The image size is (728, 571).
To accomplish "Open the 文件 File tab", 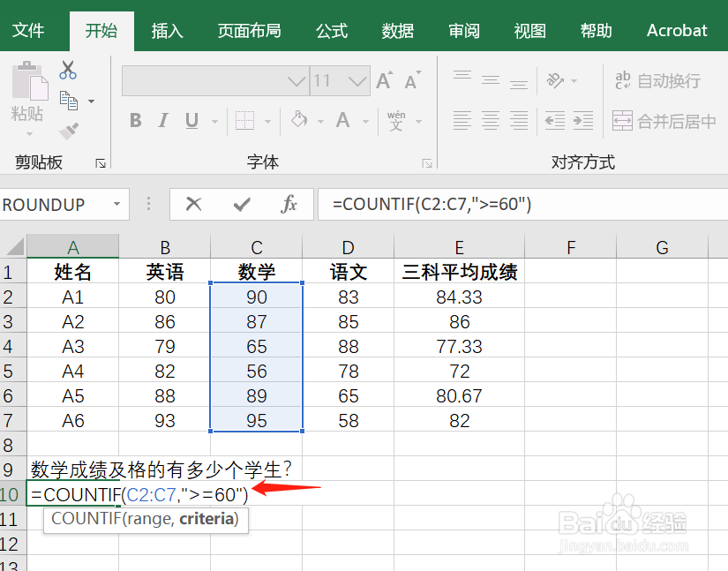I will [28, 31].
